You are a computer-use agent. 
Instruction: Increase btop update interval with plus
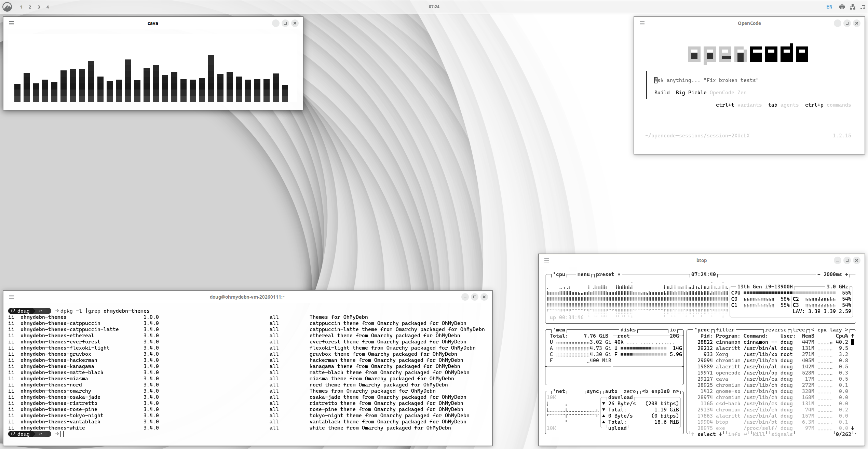(x=846, y=274)
